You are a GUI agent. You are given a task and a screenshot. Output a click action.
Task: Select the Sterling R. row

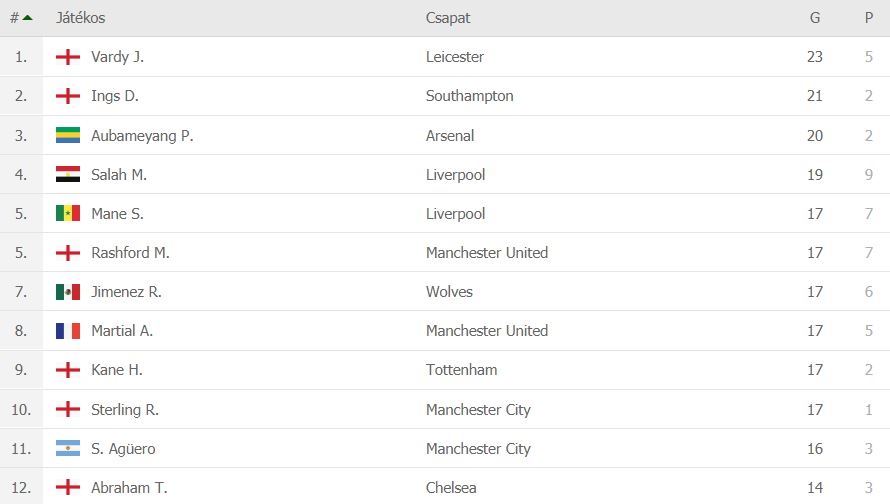pyautogui.click(x=445, y=409)
